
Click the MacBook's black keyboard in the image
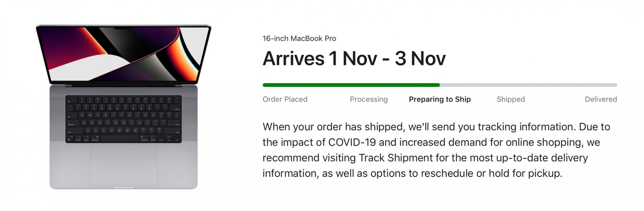coord(123,119)
